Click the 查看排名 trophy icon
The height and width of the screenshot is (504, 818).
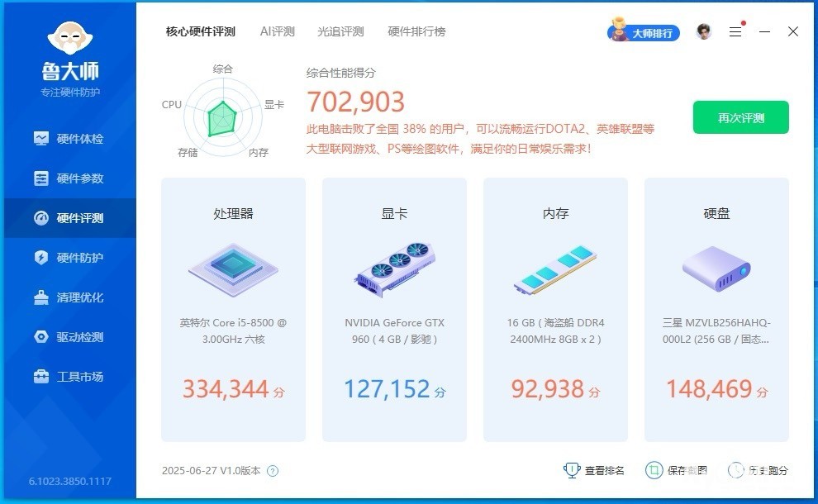(x=572, y=470)
